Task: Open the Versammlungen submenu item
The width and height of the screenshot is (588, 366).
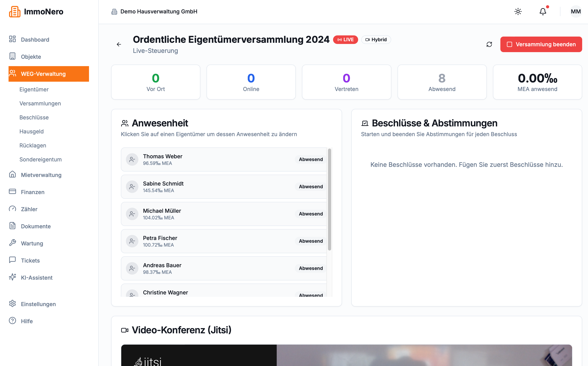Action: (40, 104)
